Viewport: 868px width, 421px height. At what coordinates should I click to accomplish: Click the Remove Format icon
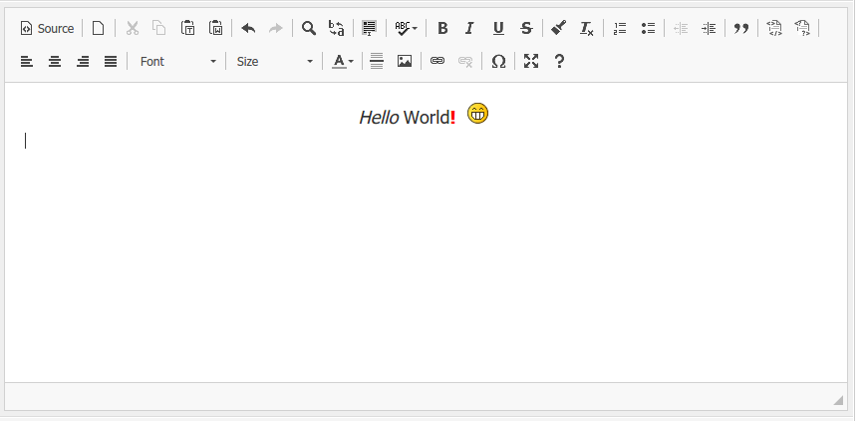coord(587,28)
